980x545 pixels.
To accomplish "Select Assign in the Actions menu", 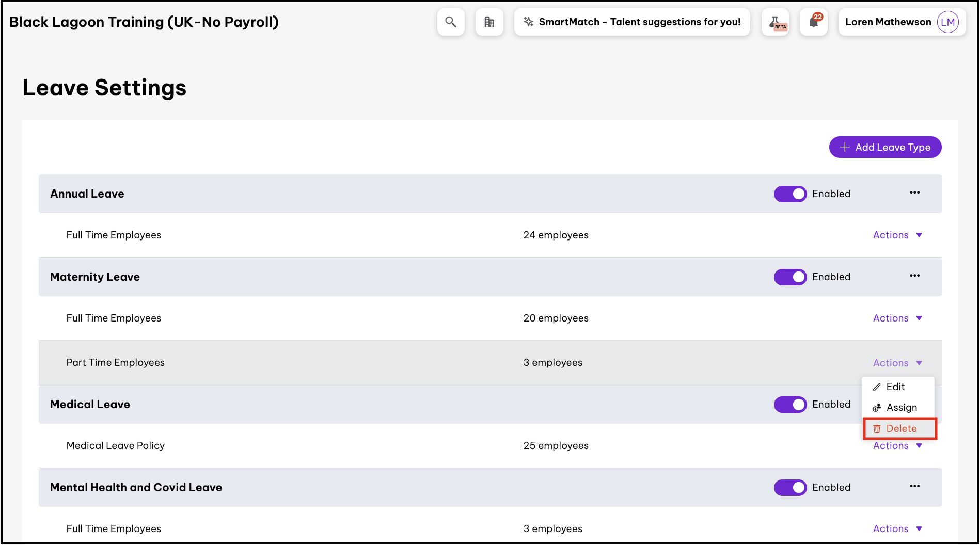I will click(901, 408).
